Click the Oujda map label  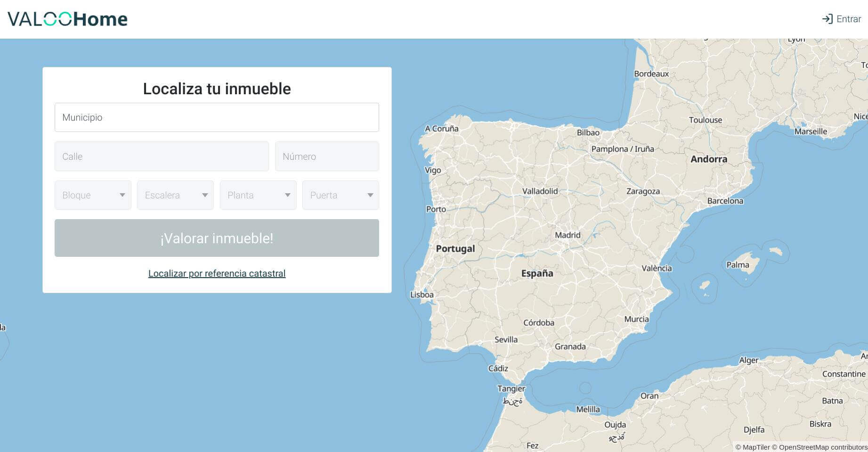pos(615,425)
